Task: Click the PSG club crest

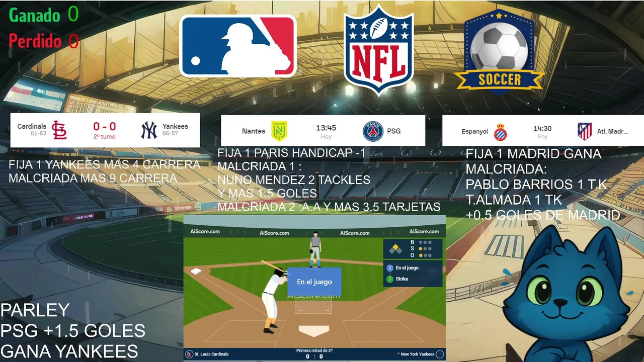Action: (373, 131)
